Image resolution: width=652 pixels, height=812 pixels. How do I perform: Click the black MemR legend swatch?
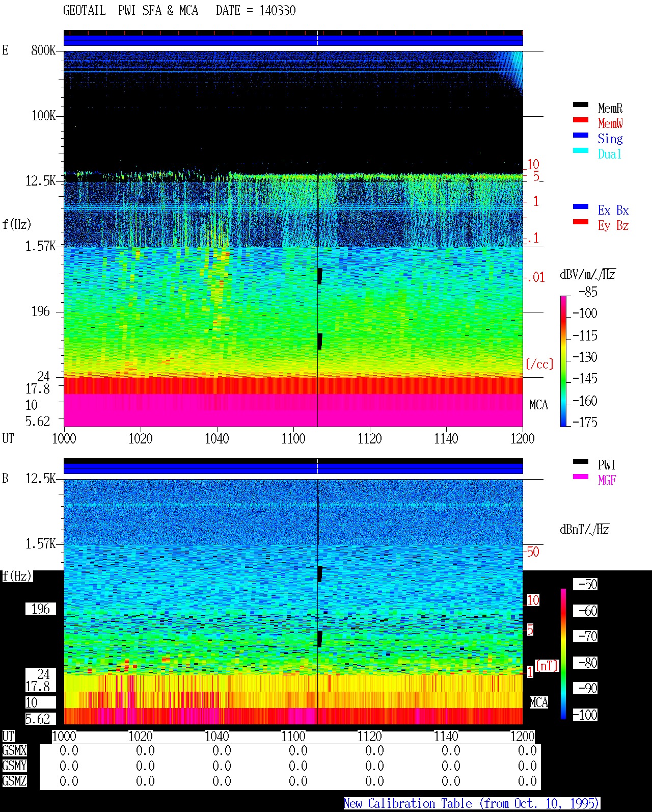click(x=580, y=104)
